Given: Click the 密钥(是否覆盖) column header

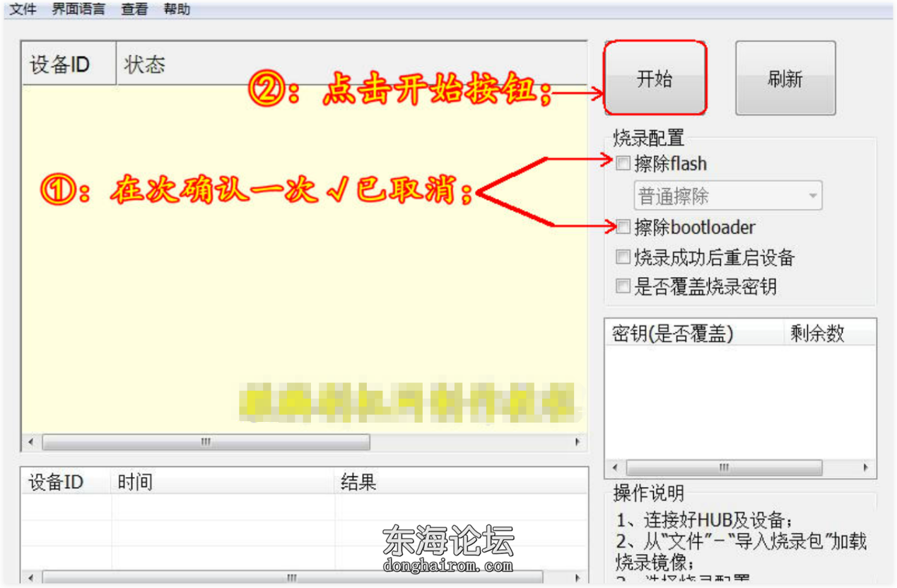Looking at the screenshot, I should (695, 334).
